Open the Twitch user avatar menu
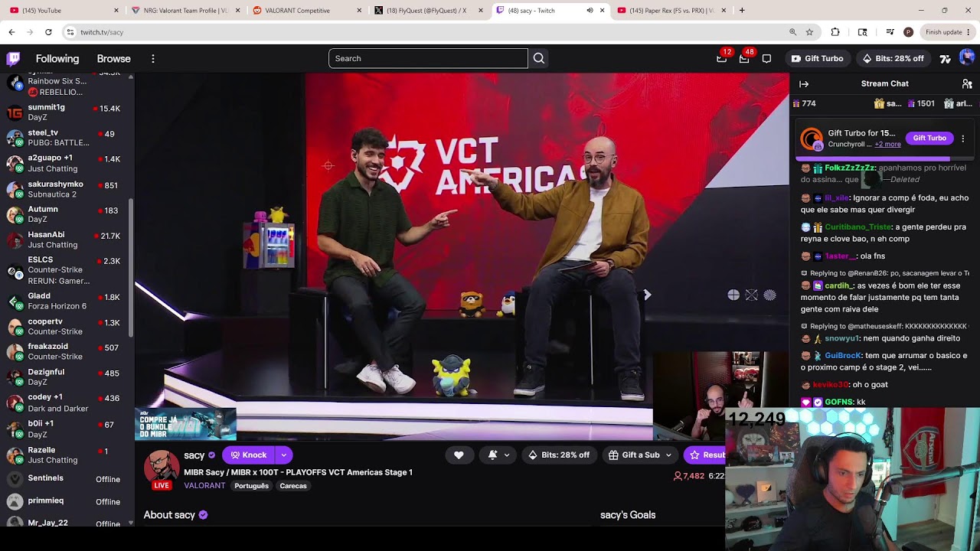Image resolution: width=980 pixels, height=551 pixels. (967, 58)
